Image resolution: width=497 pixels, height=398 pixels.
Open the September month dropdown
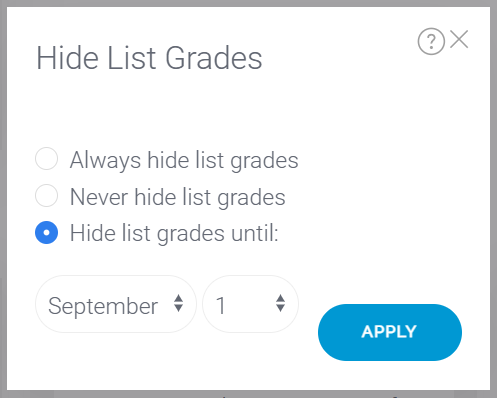[x=116, y=304]
